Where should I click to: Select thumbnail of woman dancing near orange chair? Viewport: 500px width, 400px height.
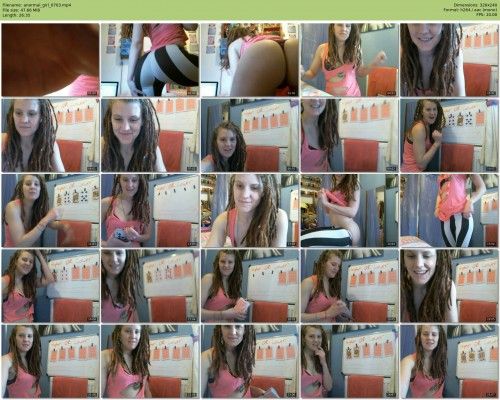click(349, 60)
